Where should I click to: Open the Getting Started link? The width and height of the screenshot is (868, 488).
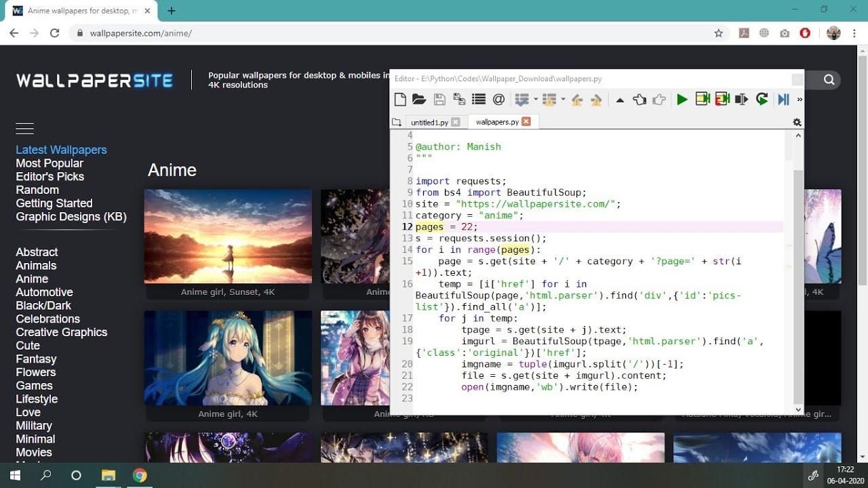(54, 203)
